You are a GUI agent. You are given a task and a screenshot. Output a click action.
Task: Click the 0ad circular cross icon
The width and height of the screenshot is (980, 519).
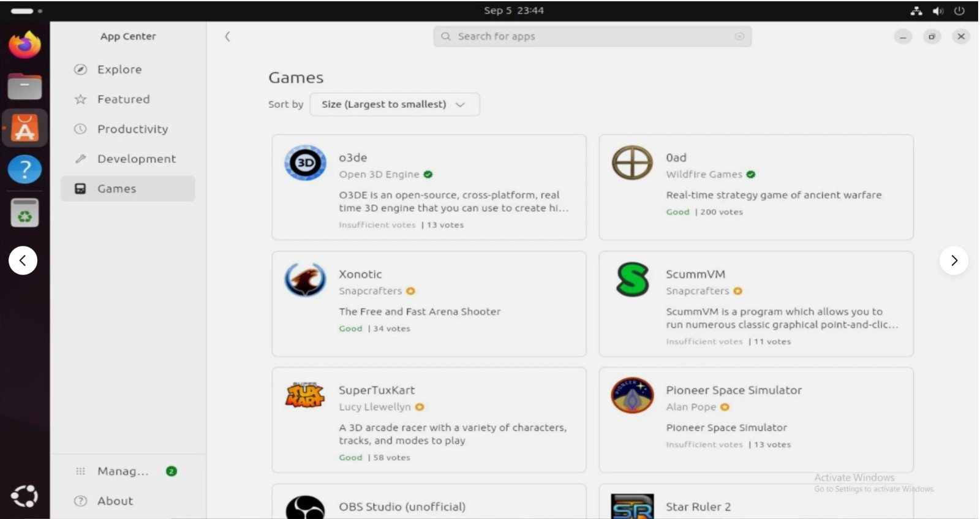click(x=632, y=163)
